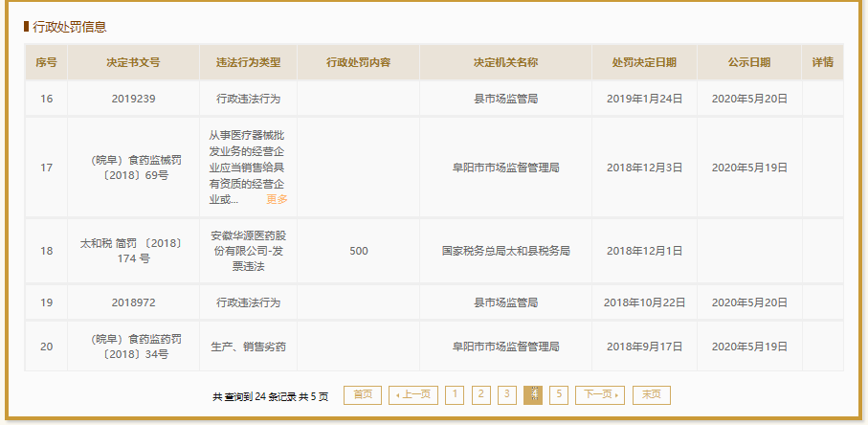The height and width of the screenshot is (425, 868).
Task: Select the 公示日期 column header
Action: point(748,62)
